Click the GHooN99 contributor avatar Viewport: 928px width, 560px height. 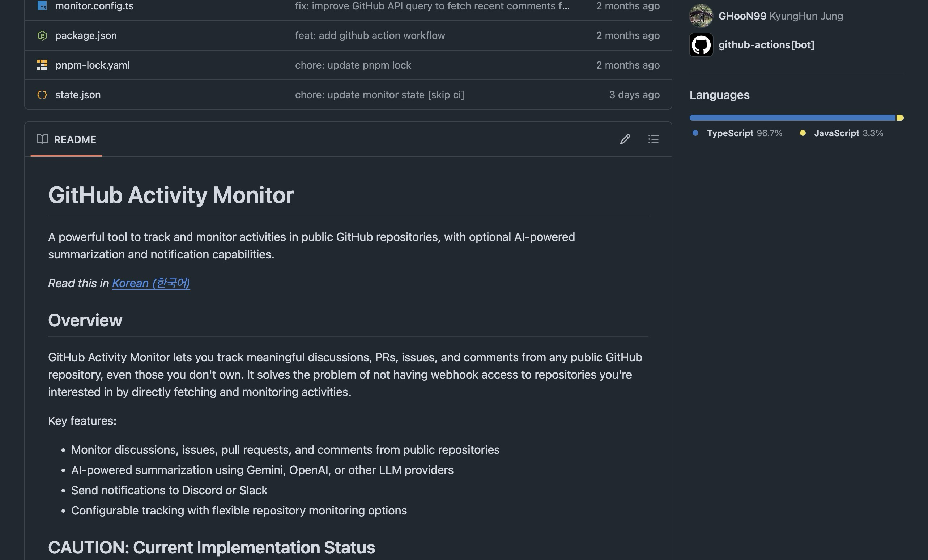pos(701,16)
